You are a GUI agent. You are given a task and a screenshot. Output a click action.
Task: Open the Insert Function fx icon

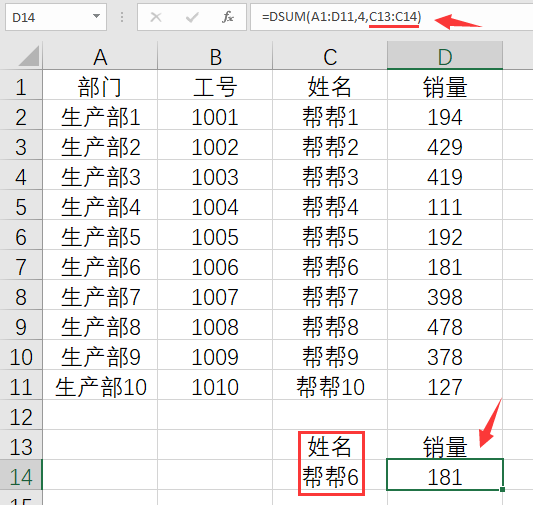pyautogui.click(x=227, y=17)
